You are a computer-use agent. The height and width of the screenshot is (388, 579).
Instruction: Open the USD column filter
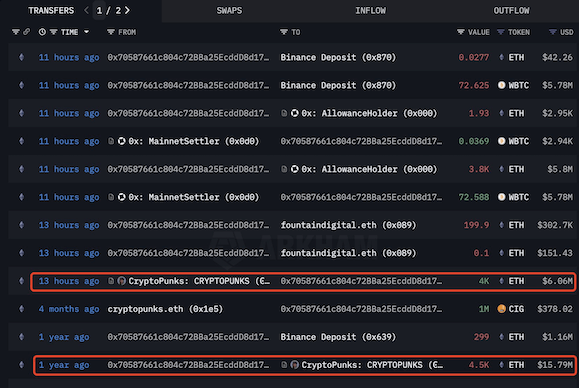(x=552, y=32)
